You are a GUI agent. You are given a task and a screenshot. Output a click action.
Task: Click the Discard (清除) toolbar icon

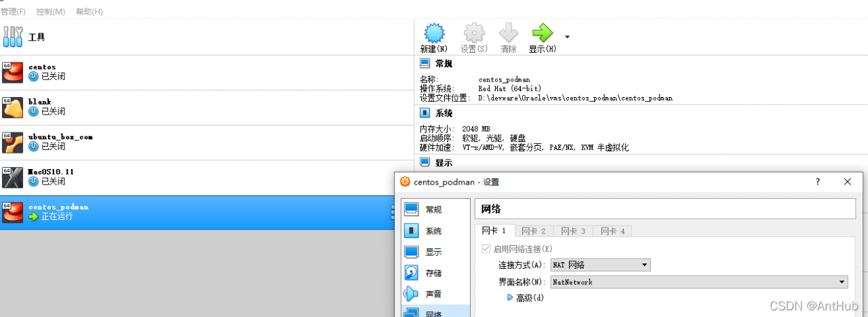pyautogui.click(x=509, y=33)
